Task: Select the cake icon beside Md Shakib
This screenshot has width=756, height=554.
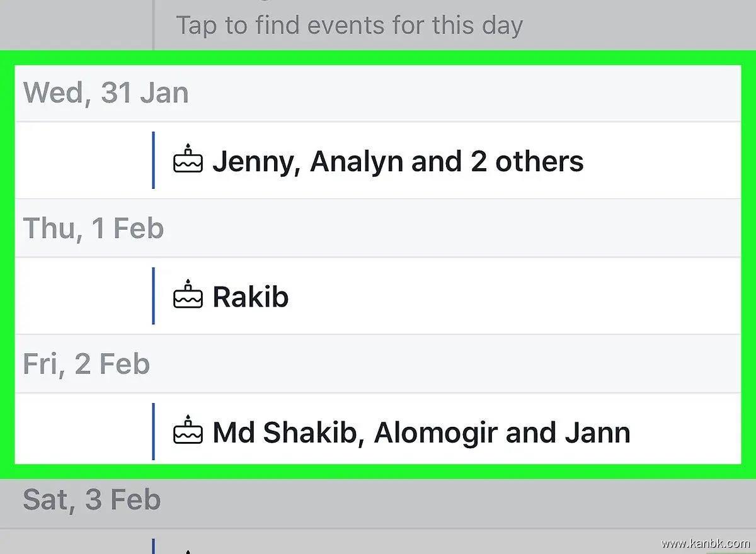Action: [188, 431]
